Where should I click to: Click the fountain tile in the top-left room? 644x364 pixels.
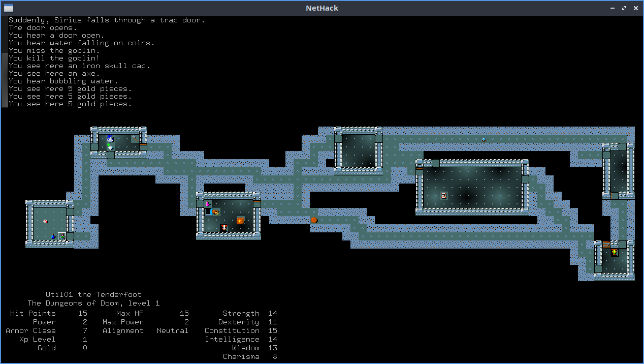pos(111,139)
